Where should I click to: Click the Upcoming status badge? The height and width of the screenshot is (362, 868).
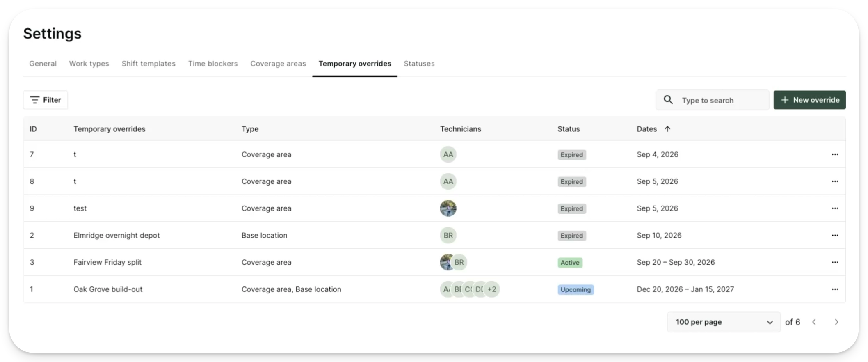pos(576,290)
